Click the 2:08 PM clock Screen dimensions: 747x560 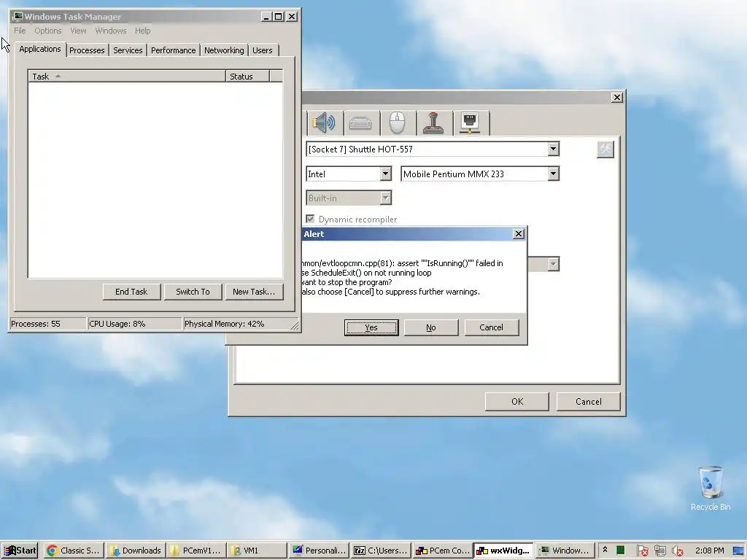pyautogui.click(x=709, y=551)
